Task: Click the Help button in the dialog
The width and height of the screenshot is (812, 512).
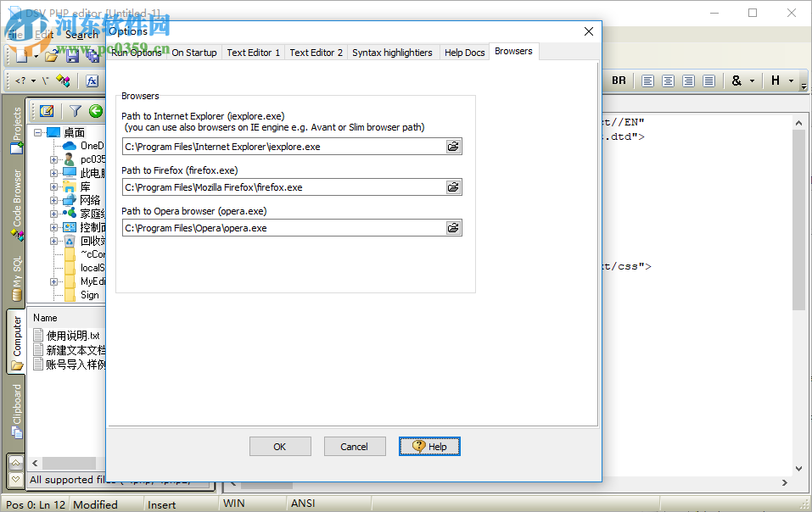Action: [429, 446]
